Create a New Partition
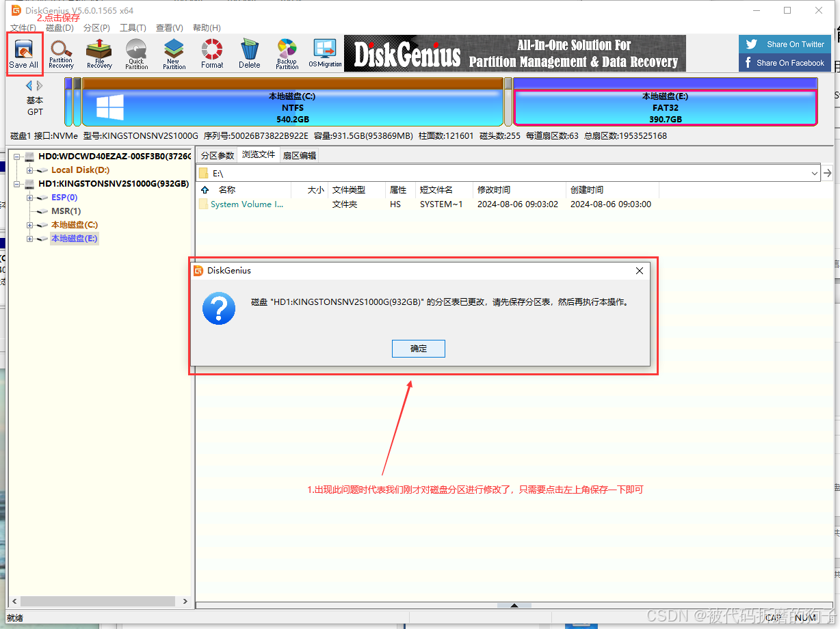 tap(174, 53)
